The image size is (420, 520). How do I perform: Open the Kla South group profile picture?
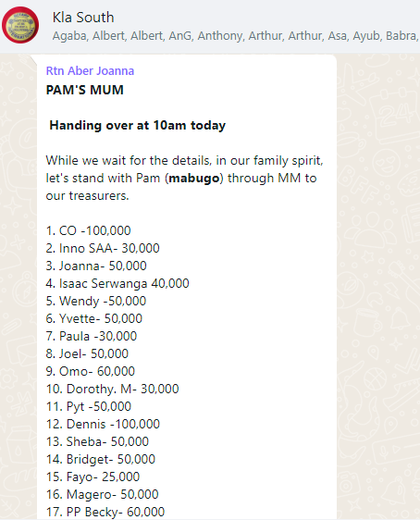pyautogui.click(x=20, y=25)
